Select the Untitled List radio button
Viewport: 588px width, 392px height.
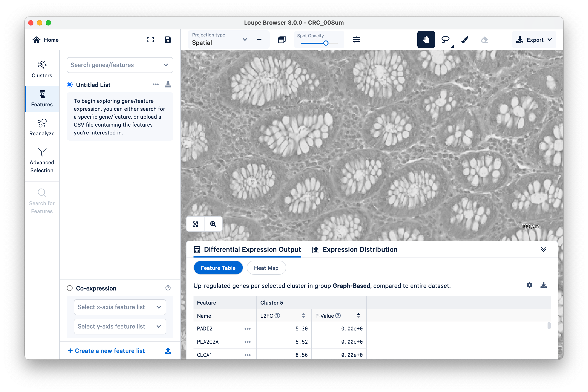(x=70, y=85)
